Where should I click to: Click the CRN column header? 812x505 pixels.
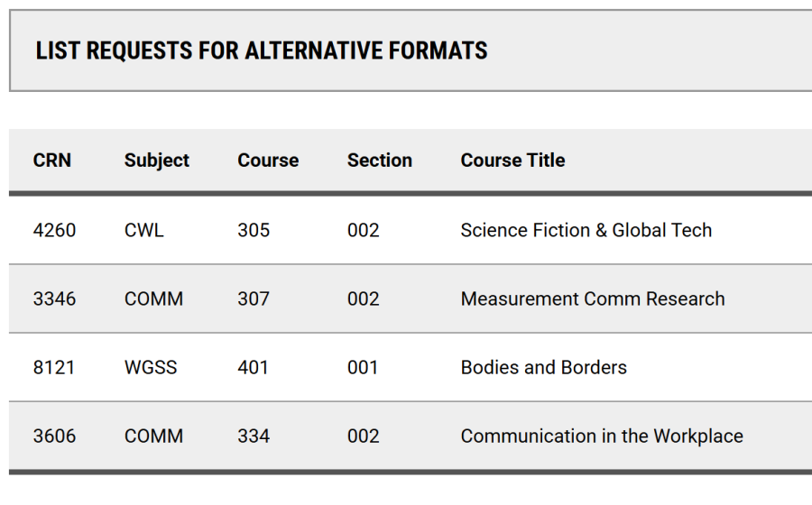(x=51, y=161)
